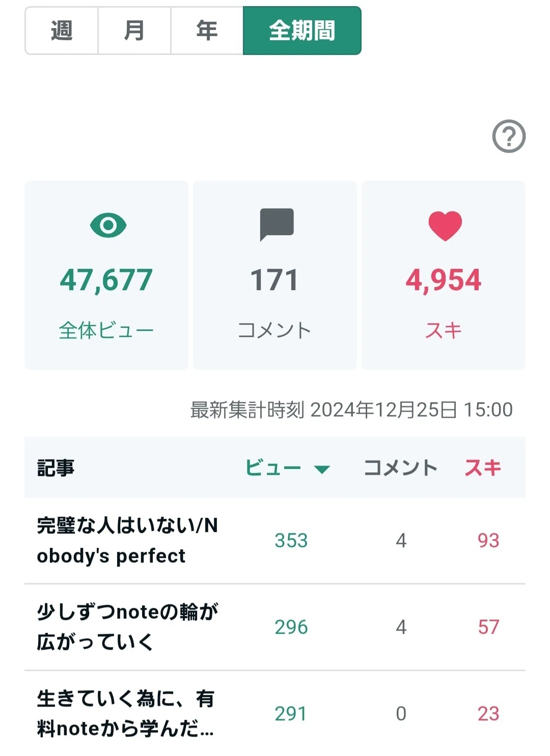Select the 全期間 period tab
Viewport: 550px width, 756px height.
(x=302, y=31)
